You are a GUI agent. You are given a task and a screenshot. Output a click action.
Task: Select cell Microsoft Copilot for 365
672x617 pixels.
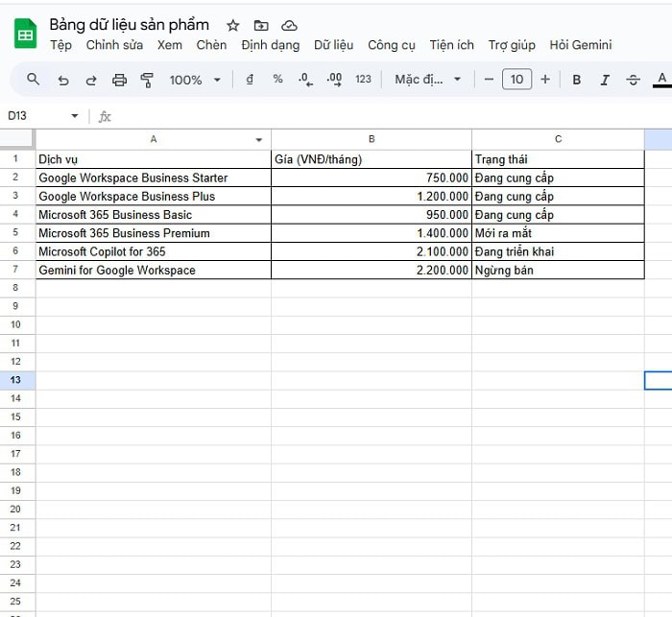coord(154,251)
